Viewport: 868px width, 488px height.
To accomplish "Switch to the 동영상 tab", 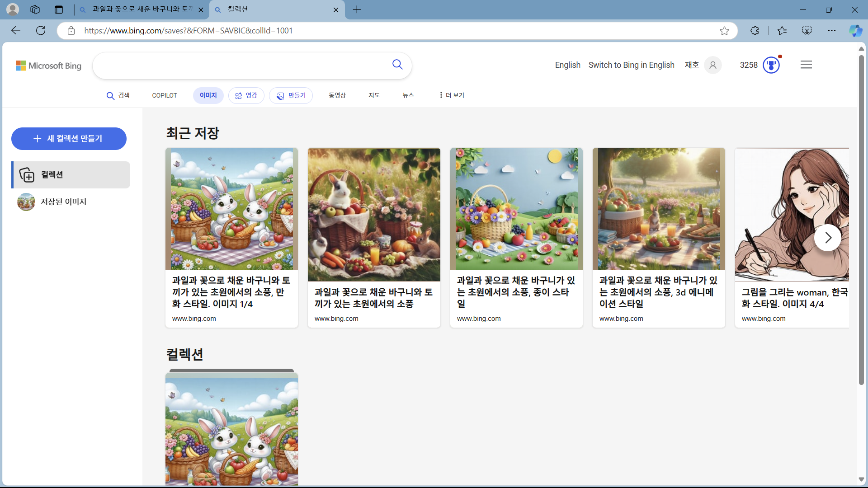I will pyautogui.click(x=337, y=95).
